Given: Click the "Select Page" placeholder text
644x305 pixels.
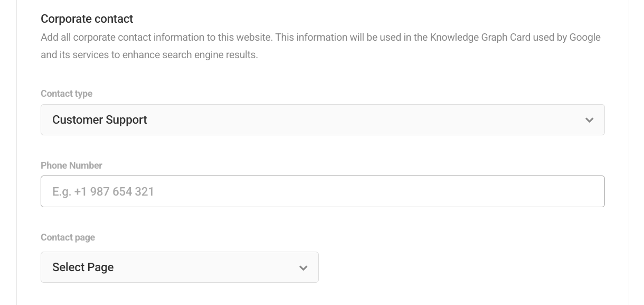Looking at the screenshot, I should (x=83, y=267).
